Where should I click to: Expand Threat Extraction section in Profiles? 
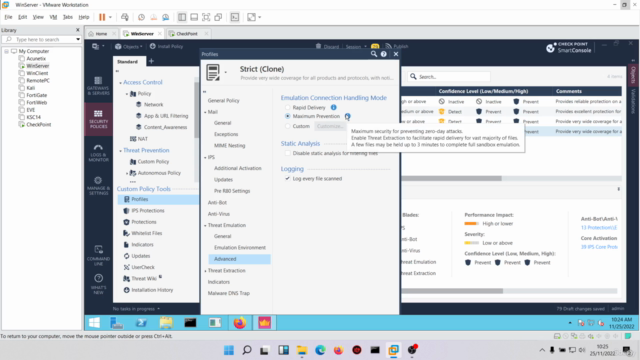point(205,271)
